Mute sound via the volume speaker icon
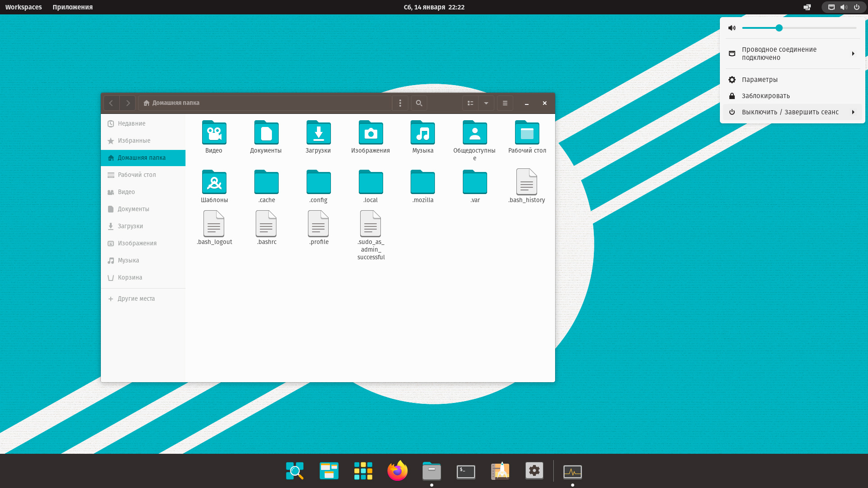This screenshot has width=868, height=488. 732,28
